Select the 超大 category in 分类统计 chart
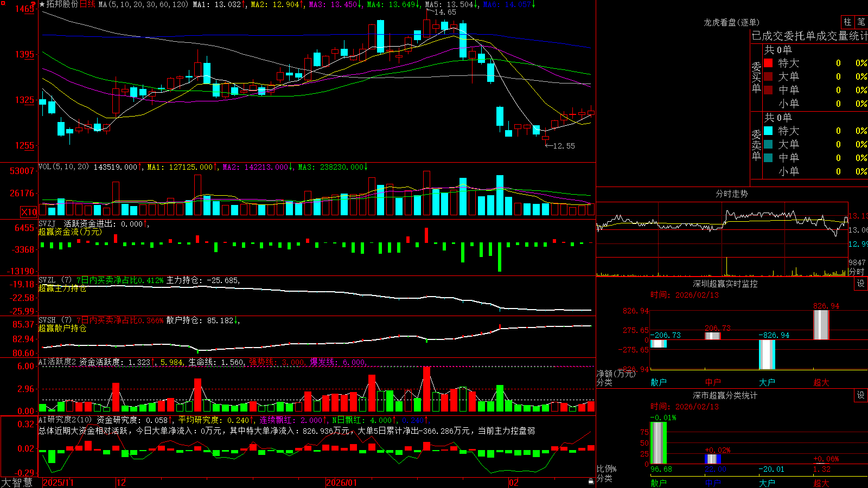868x488 pixels. (821, 483)
